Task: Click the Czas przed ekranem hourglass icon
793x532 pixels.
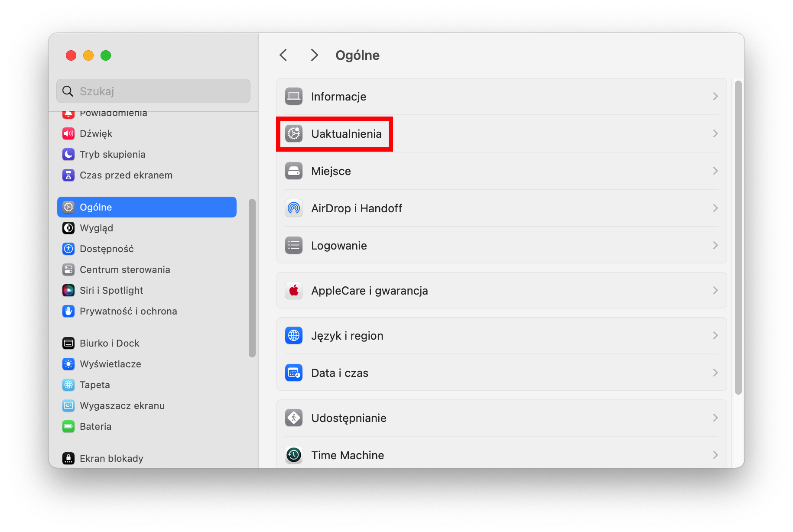Action: click(68, 175)
